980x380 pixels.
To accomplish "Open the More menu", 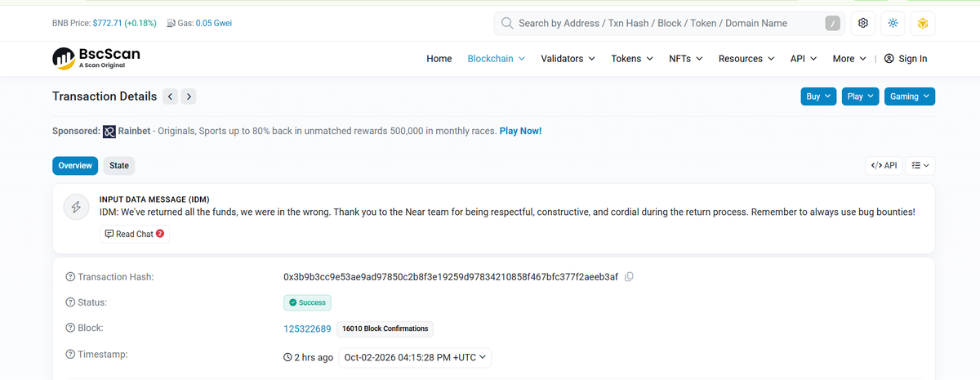I will tap(849, 59).
